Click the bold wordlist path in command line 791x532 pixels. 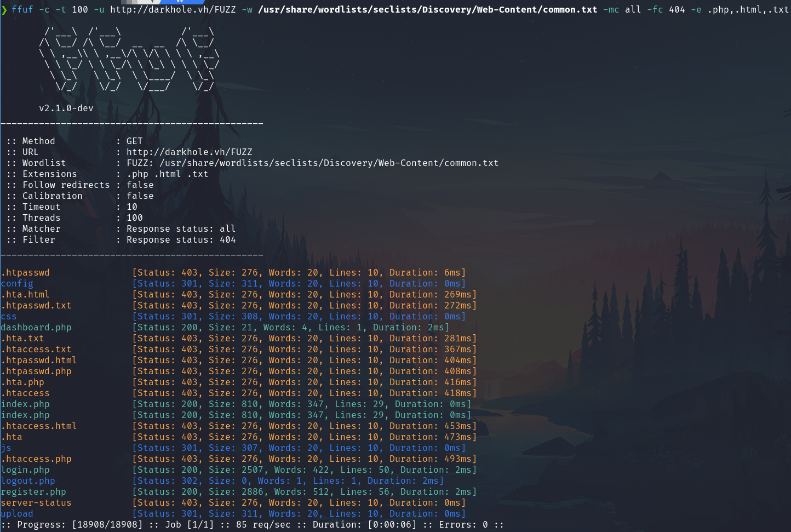coord(427,10)
